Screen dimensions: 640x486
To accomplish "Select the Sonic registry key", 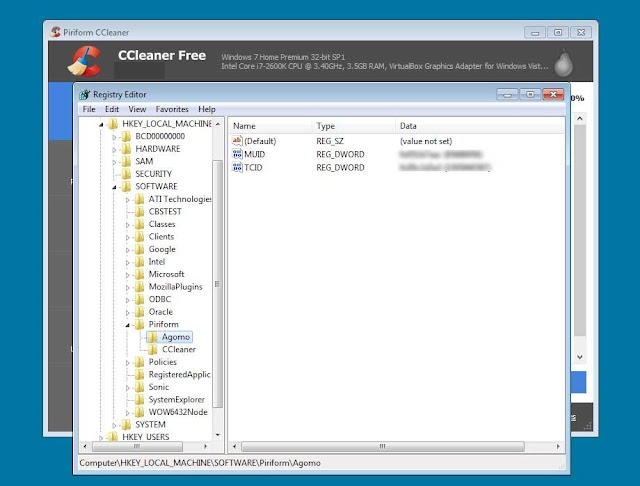I will pos(158,387).
